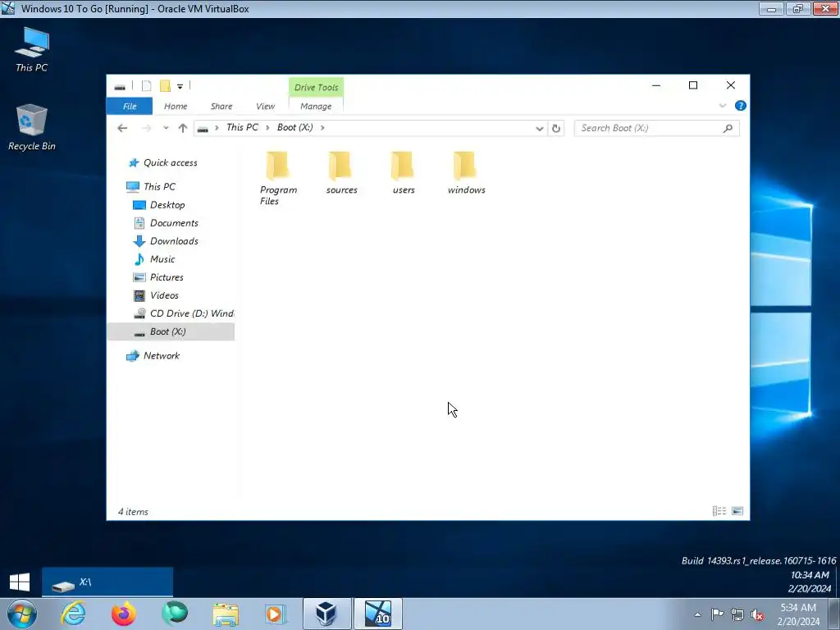The image size is (840, 630).
Task: Open host taskbar file explorer
Action: 226,614
